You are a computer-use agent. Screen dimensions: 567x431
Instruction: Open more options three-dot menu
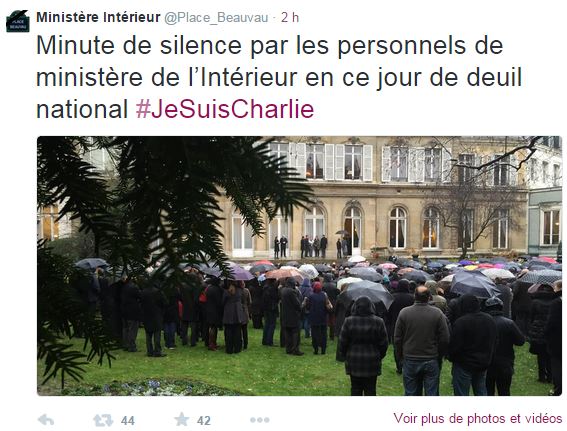click(x=260, y=420)
